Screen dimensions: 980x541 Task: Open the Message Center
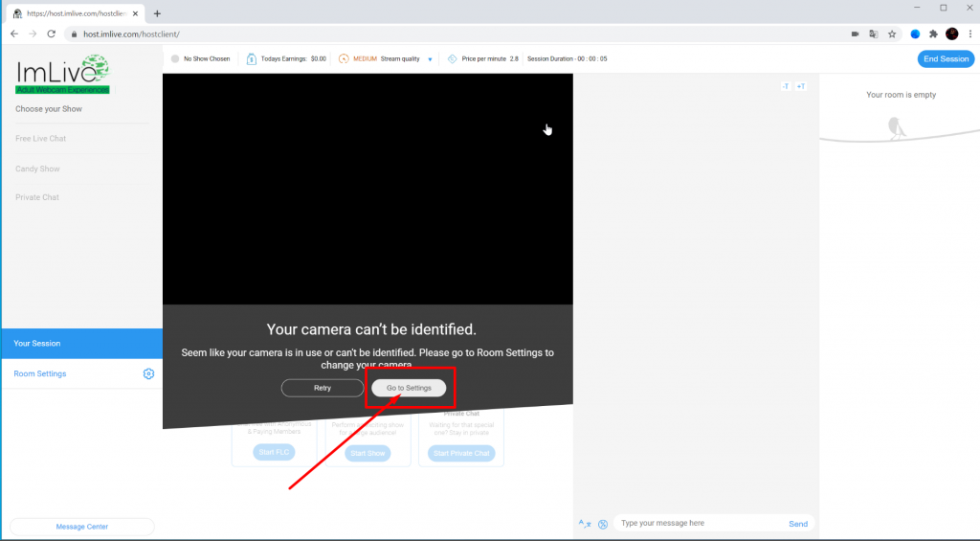(x=82, y=527)
